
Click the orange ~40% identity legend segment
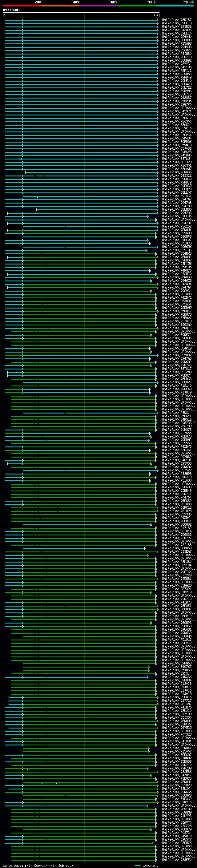coord(60,6)
